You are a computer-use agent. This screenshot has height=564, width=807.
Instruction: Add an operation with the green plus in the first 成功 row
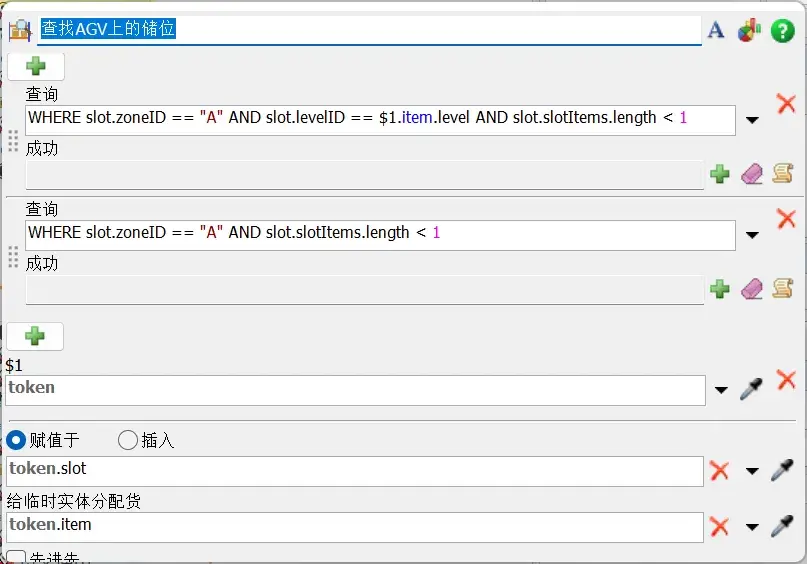[719, 174]
